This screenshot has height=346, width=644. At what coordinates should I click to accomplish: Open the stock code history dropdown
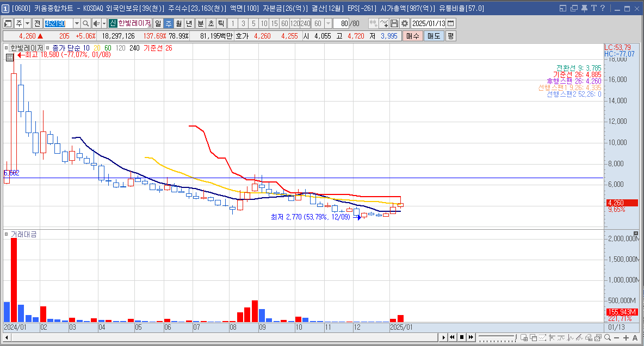point(77,23)
